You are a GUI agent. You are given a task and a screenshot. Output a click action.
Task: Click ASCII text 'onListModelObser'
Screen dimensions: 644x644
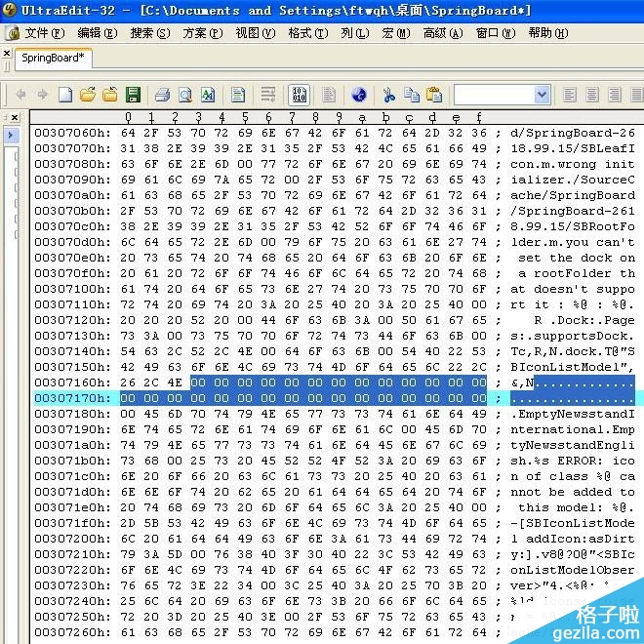point(573,570)
